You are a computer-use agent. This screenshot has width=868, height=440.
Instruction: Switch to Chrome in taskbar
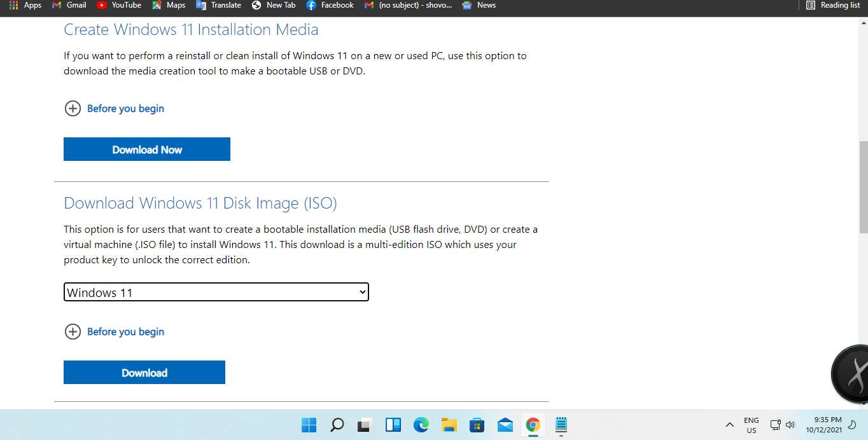click(533, 425)
